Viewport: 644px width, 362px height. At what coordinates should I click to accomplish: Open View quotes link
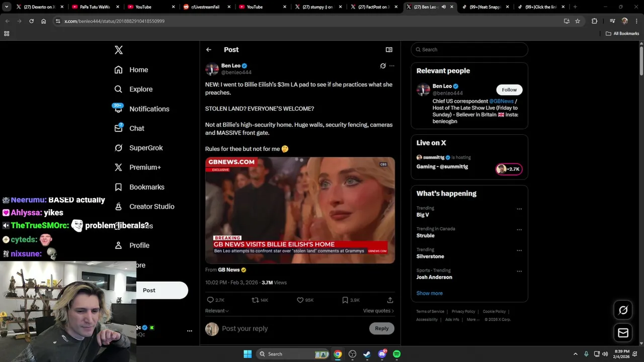(x=378, y=311)
